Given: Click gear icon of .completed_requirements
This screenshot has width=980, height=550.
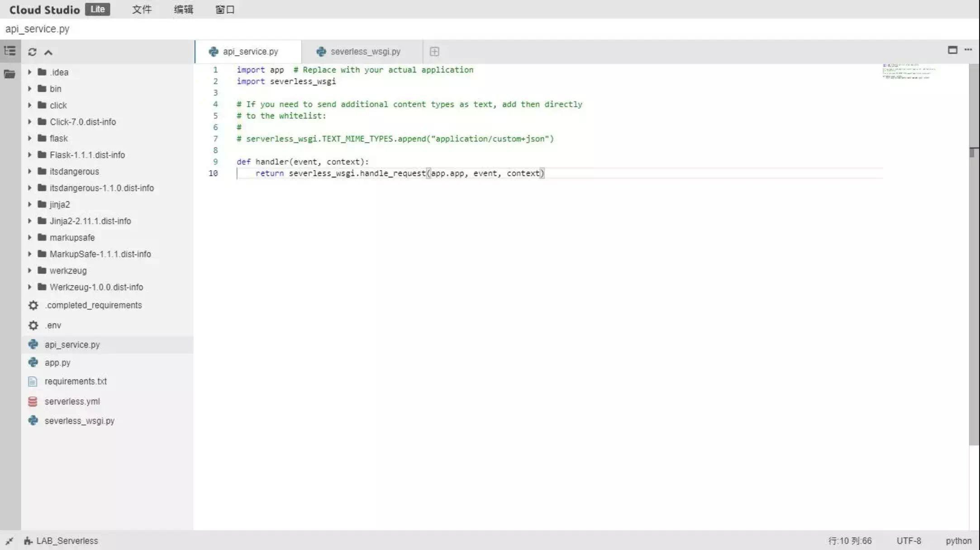Looking at the screenshot, I should pyautogui.click(x=33, y=305).
